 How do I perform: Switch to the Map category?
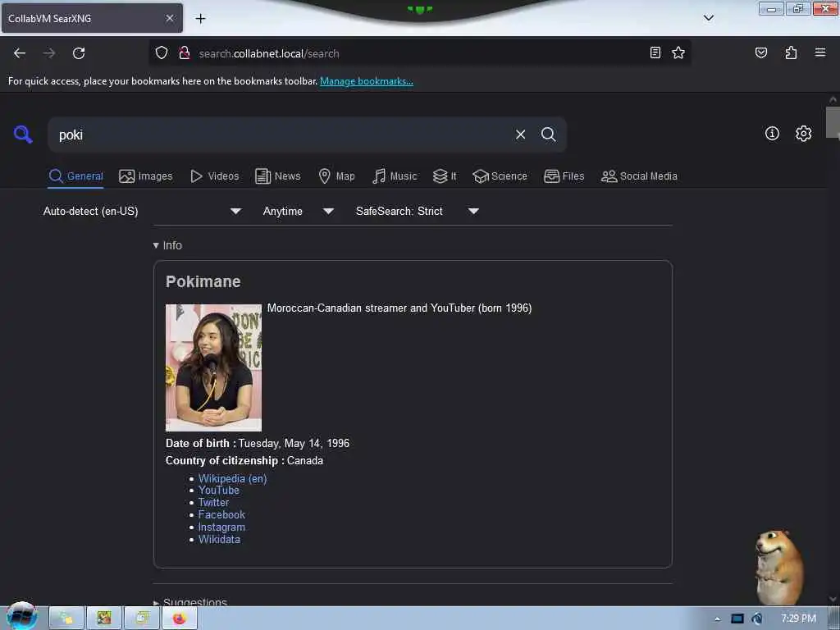pyautogui.click(x=336, y=176)
